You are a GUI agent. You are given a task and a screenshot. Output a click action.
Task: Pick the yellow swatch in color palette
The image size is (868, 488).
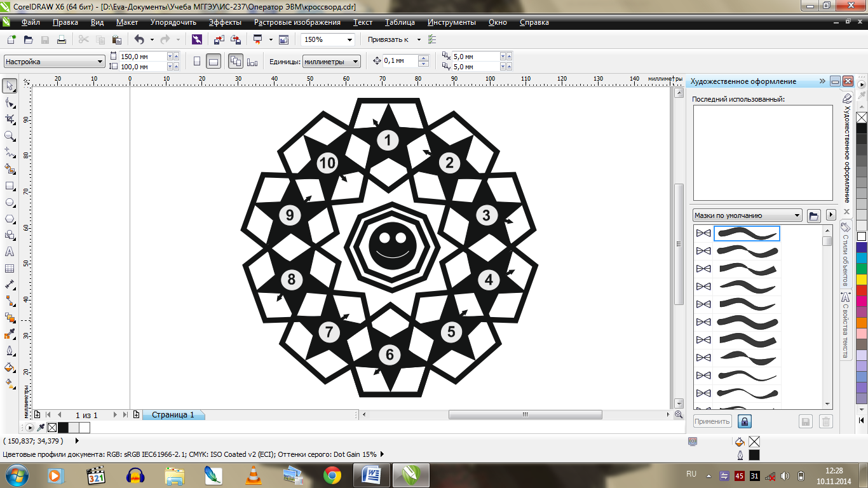[862, 280]
